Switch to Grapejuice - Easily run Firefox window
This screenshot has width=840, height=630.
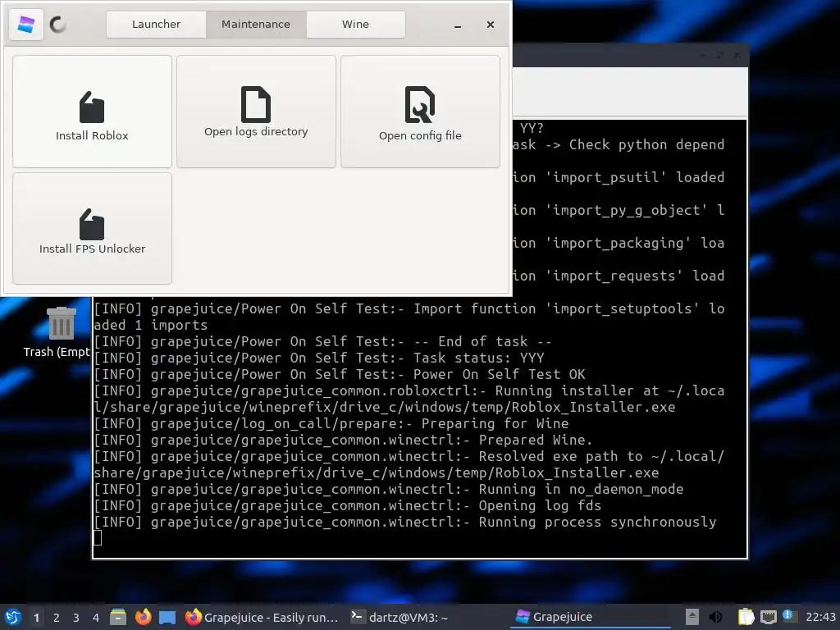click(x=262, y=617)
